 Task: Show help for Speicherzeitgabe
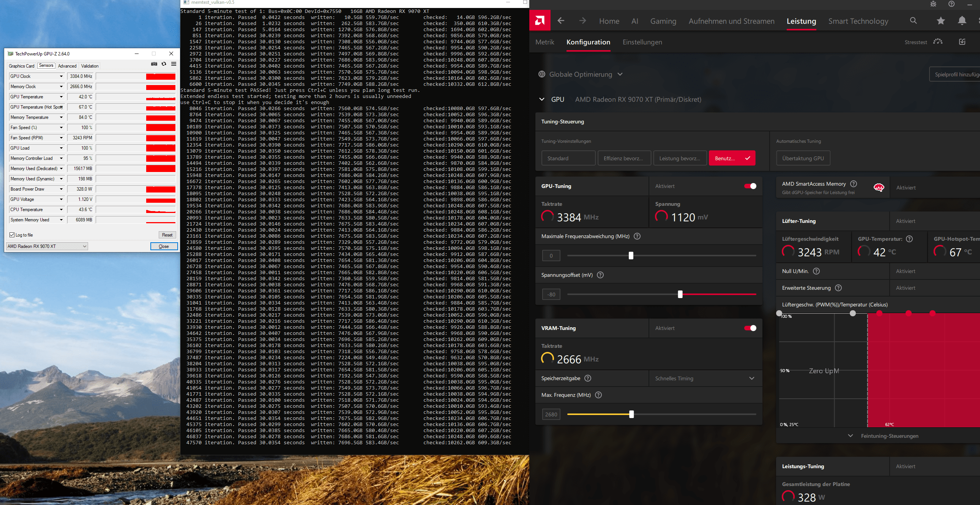pos(588,378)
